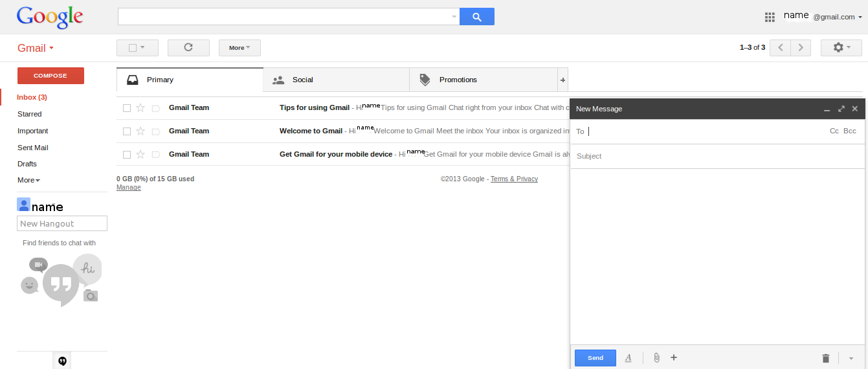Click the Google logo
The height and width of the screenshot is (369, 868).
pos(50,17)
